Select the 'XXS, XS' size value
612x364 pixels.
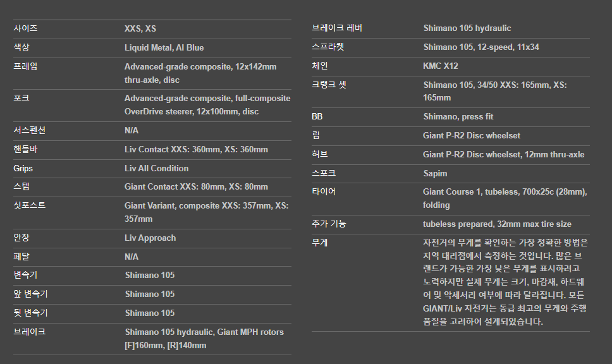point(140,28)
